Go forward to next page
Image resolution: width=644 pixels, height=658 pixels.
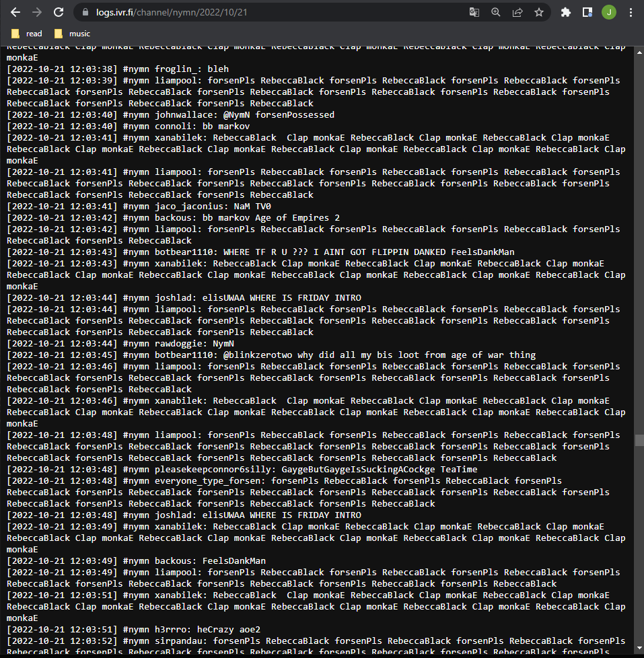[x=37, y=12]
